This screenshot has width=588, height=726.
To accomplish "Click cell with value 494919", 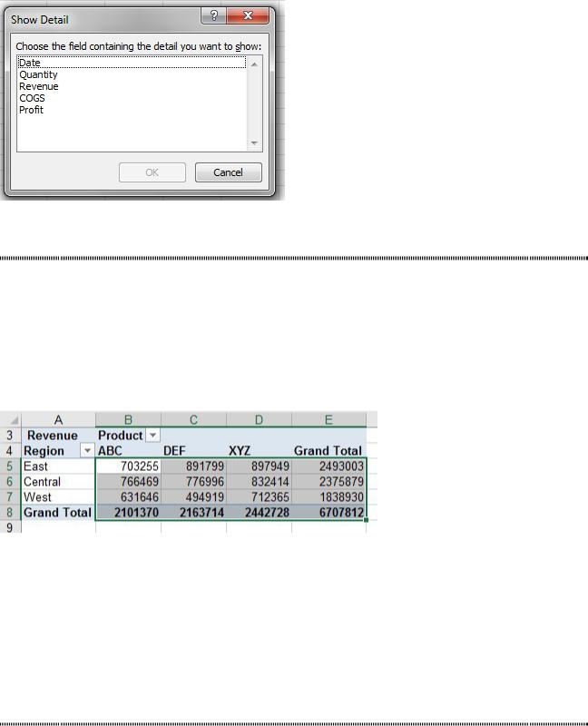I will [193, 496].
